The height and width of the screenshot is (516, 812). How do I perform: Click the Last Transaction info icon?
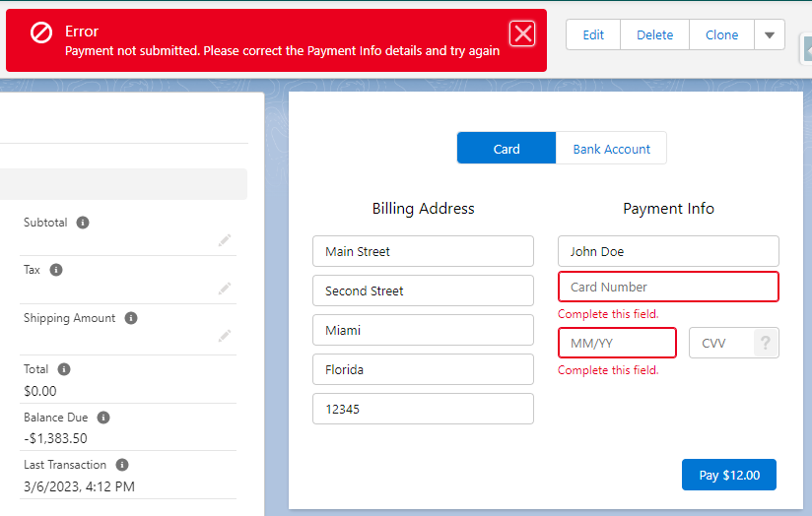click(122, 465)
